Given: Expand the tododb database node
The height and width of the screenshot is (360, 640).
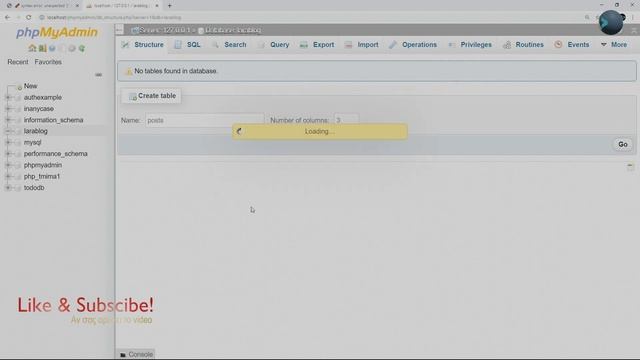Looking at the screenshot, I should pyautogui.click(x=8, y=188).
